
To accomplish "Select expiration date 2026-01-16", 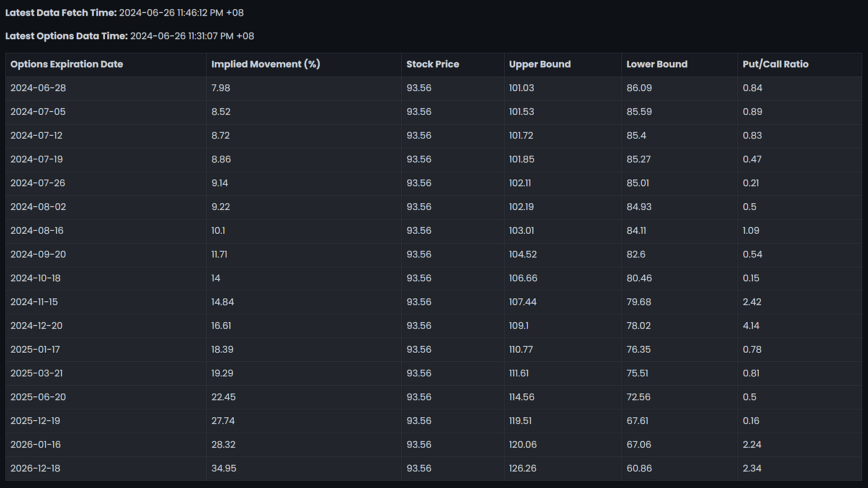I will [x=36, y=445].
